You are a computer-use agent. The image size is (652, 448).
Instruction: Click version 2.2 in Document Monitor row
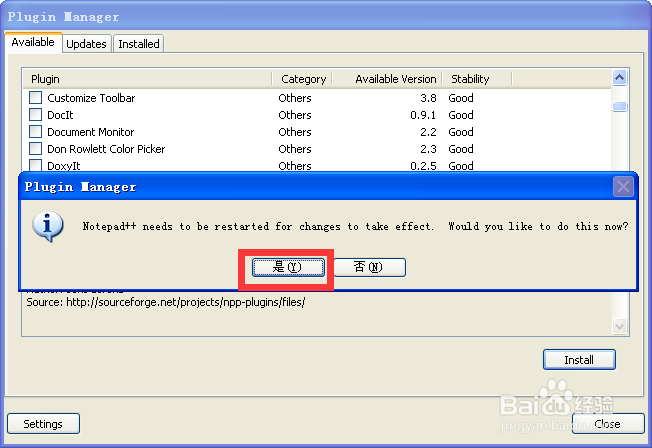pyautogui.click(x=428, y=132)
